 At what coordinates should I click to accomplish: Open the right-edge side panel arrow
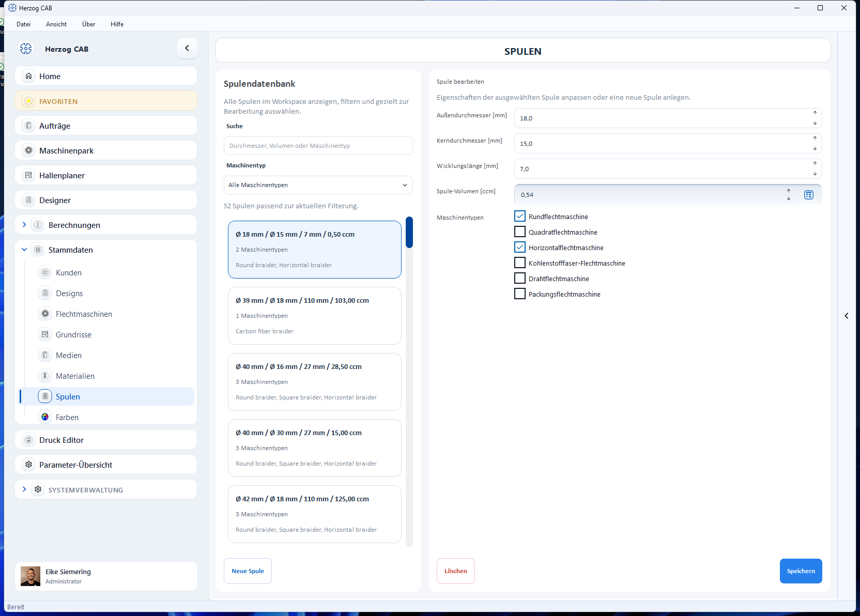847,316
